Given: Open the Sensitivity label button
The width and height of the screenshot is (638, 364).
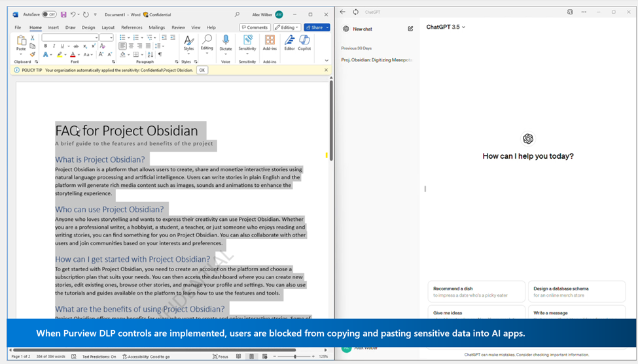Looking at the screenshot, I should 247,44.
